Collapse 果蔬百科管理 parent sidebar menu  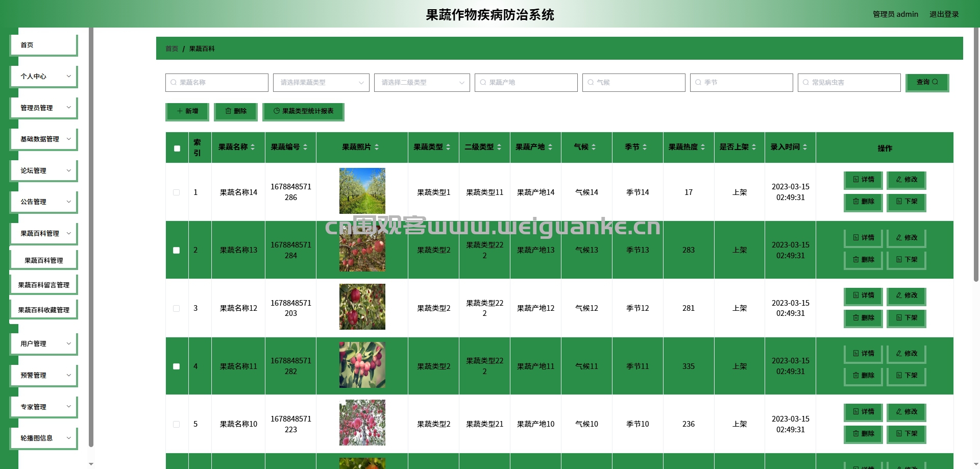(x=44, y=234)
